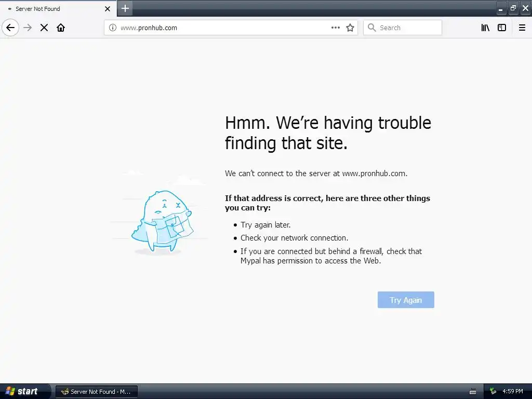The width and height of the screenshot is (532, 399).
Task: Click the forward navigation arrow
Action: [x=28, y=28]
